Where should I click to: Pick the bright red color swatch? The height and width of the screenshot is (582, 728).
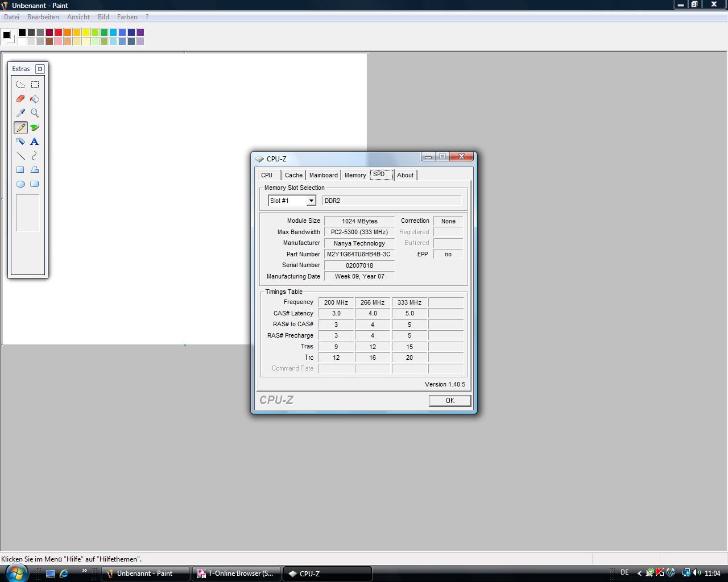click(59, 32)
